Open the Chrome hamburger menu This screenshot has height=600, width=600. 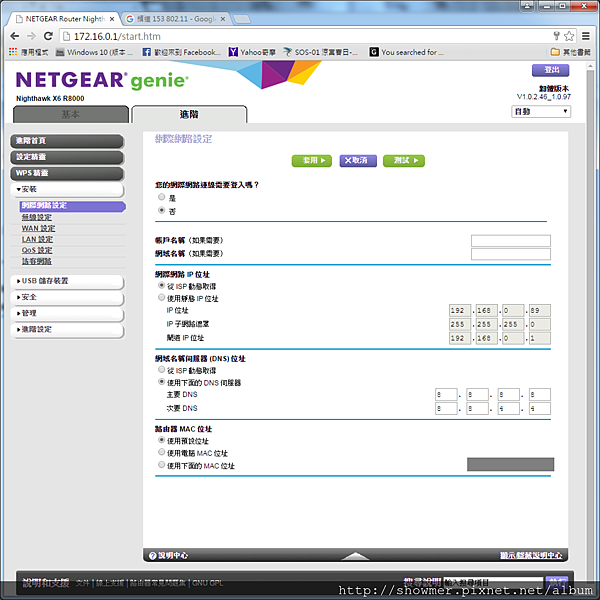coord(586,36)
